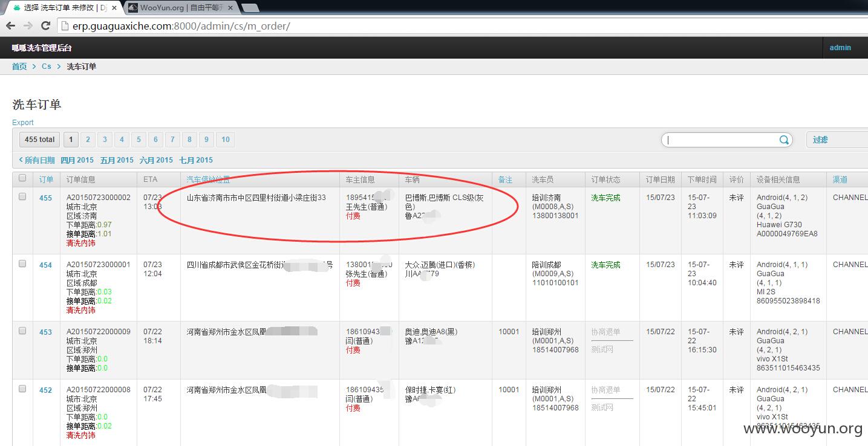The image size is (868, 446).
Task: Open a new browser tab
Action: click(x=250, y=8)
